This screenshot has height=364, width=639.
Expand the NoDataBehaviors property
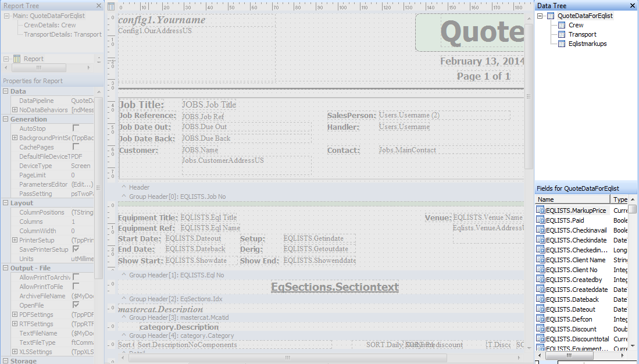click(15, 110)
